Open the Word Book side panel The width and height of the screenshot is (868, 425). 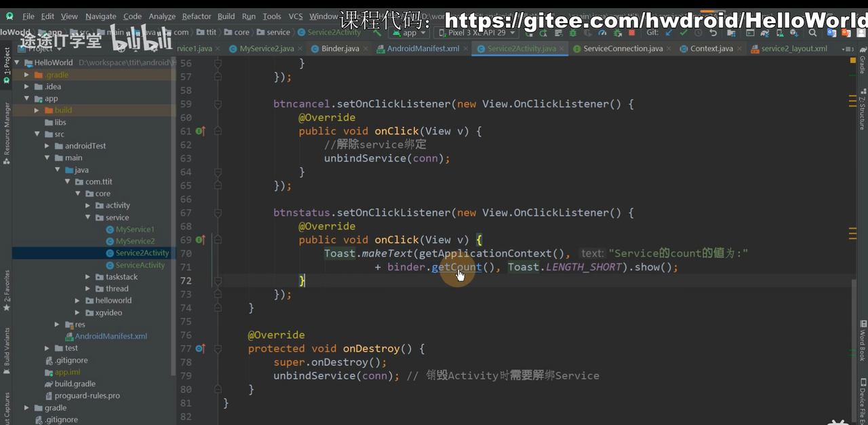tap(863, 342)
